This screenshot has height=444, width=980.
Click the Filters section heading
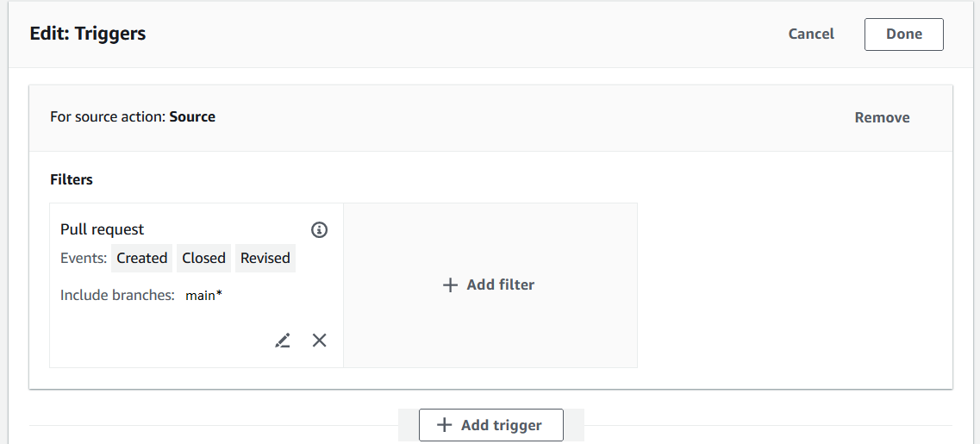(x=72, y=179)
